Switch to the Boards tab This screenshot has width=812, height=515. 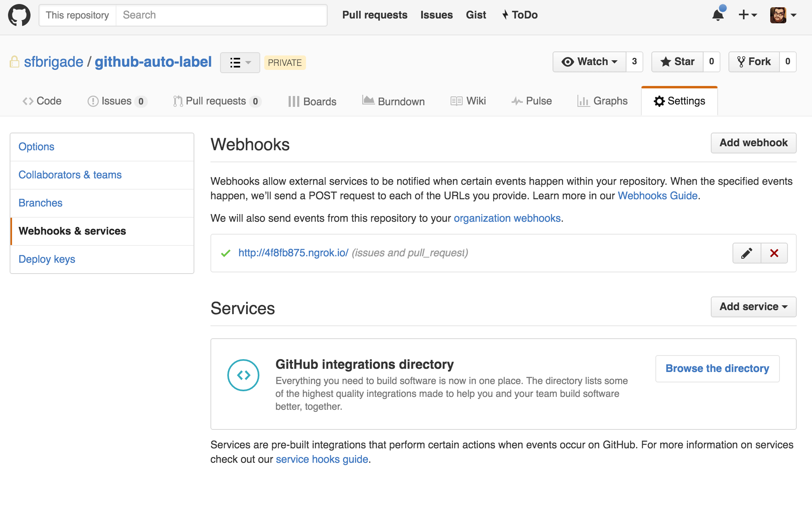[312, 101]
